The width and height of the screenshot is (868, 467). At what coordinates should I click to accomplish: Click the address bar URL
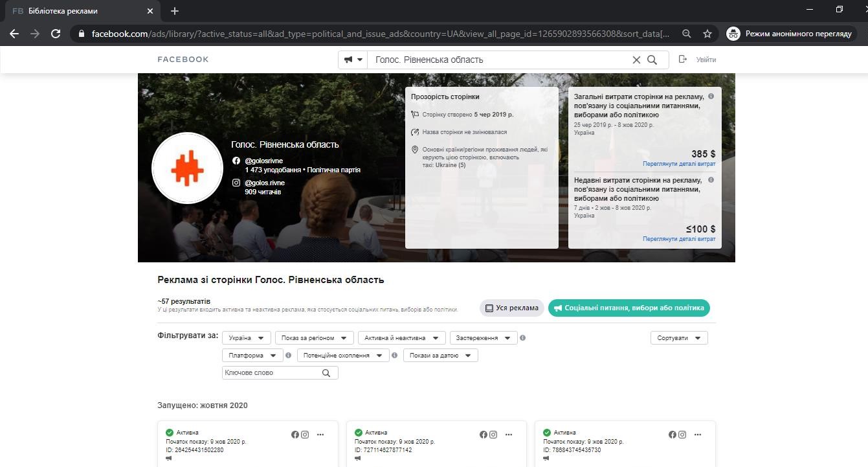[381, 34]
